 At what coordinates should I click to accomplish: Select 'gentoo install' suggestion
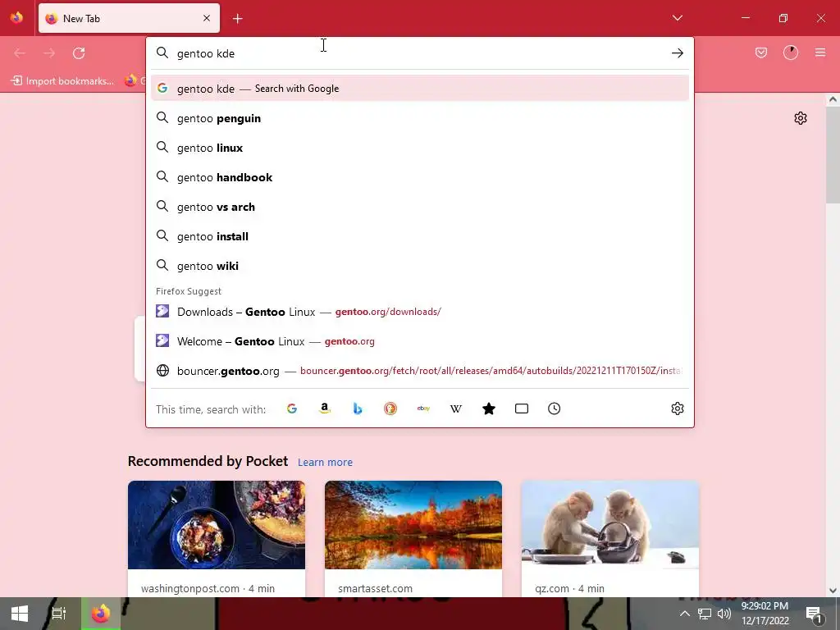[419, 236]
